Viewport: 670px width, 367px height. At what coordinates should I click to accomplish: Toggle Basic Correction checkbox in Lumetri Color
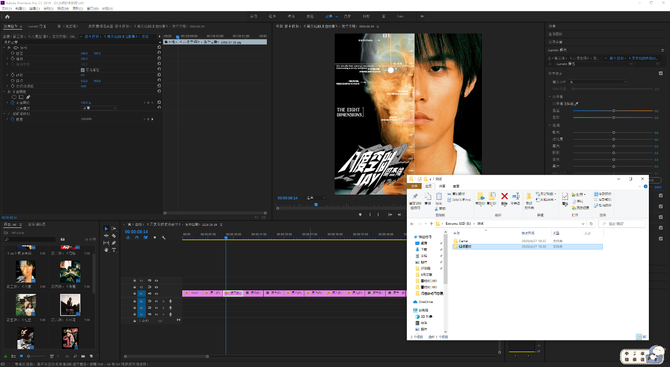click(x=661, y=73)
